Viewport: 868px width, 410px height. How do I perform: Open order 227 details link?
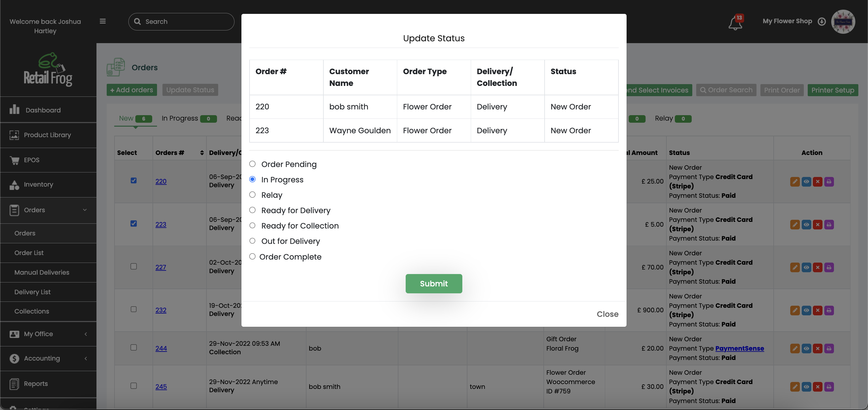tap(161, 267)
